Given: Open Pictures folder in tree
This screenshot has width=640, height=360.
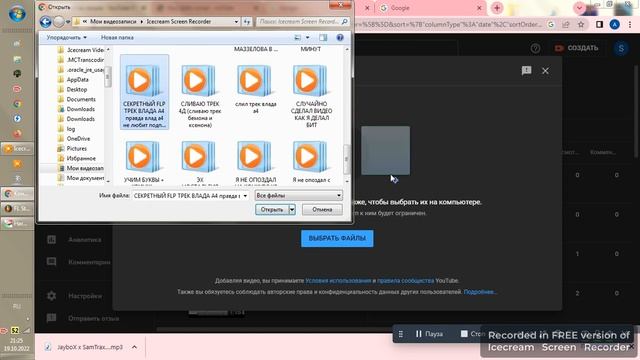Looking at the screenshot, I should point(76,148).
